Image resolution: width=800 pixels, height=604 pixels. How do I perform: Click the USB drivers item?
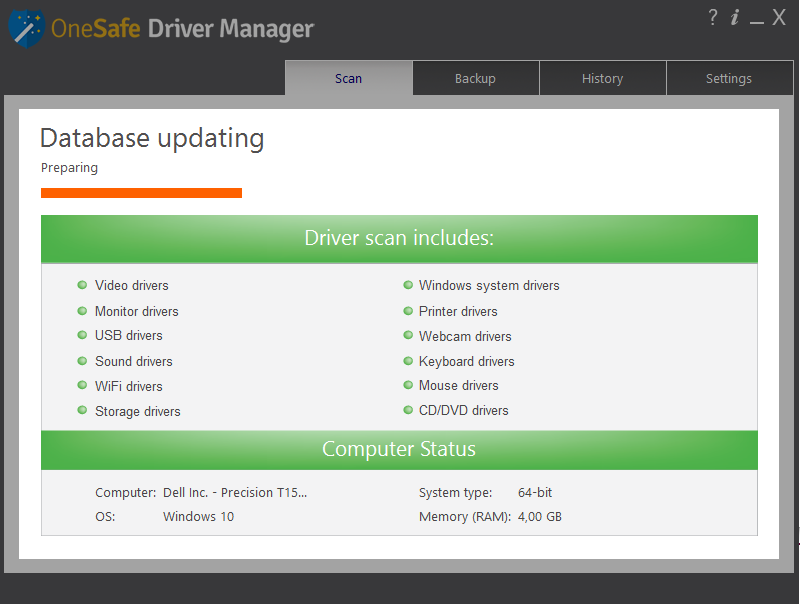click(129, 335)
